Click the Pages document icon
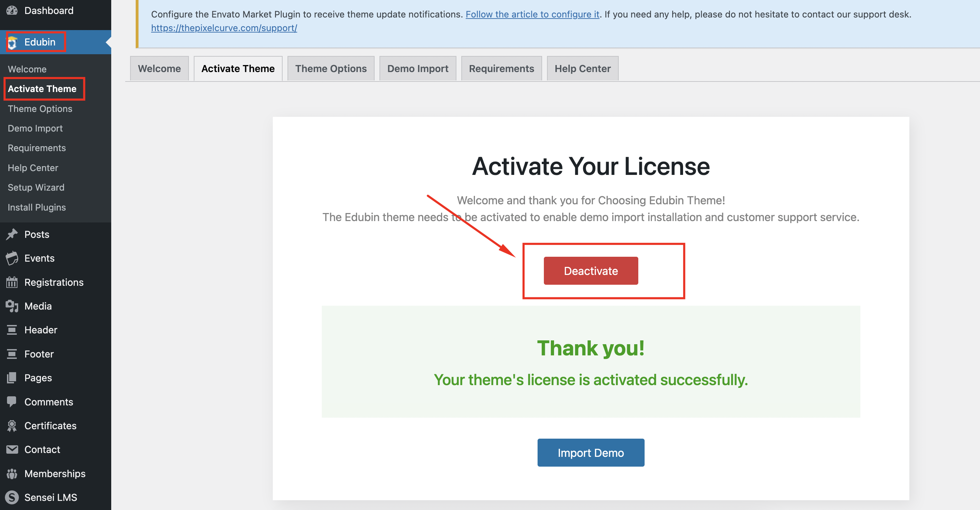980x510 pixels. pos(12,378)
